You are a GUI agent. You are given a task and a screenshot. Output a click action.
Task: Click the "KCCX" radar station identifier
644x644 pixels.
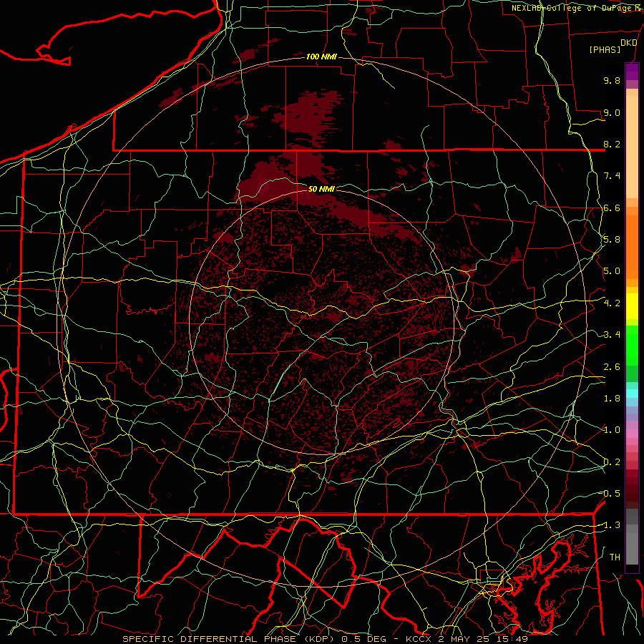pyautogui.click(x=418, y=639)
